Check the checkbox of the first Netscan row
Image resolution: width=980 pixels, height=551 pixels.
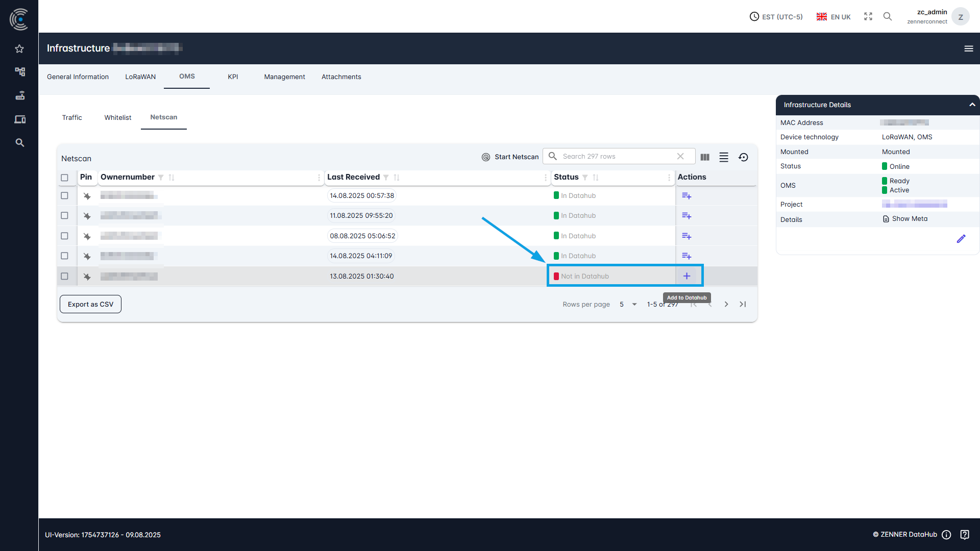tap(65, 195)
